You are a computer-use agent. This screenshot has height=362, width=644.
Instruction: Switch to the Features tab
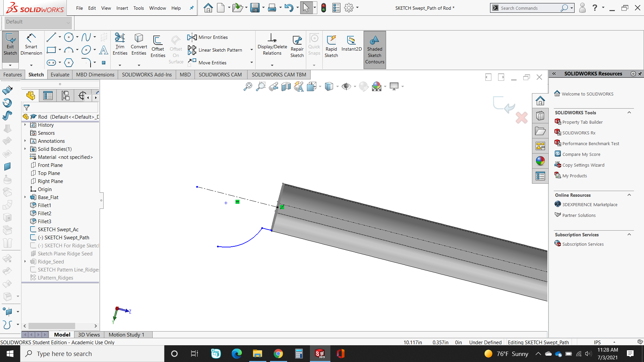[12, 74]
